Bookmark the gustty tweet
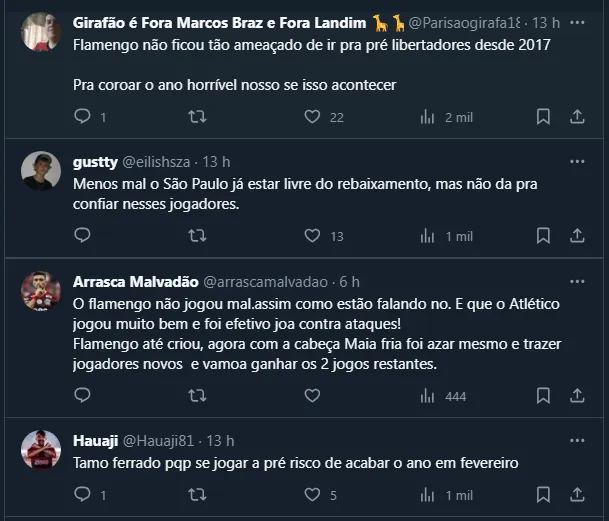 coord(543,236)
